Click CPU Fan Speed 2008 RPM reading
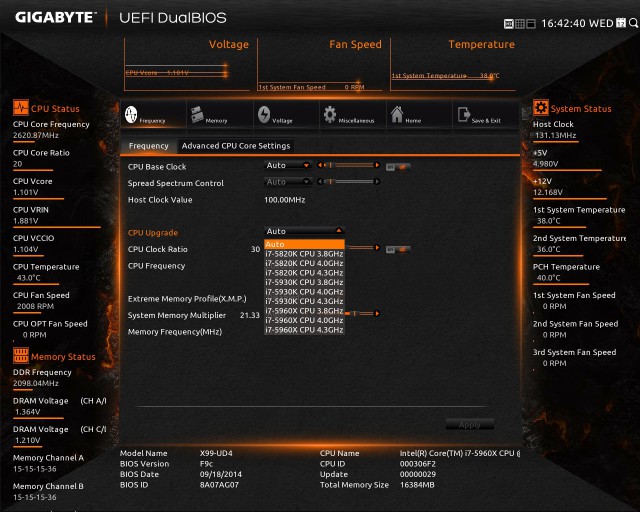This screenshot has height=512, width=640. pos(36,306)
